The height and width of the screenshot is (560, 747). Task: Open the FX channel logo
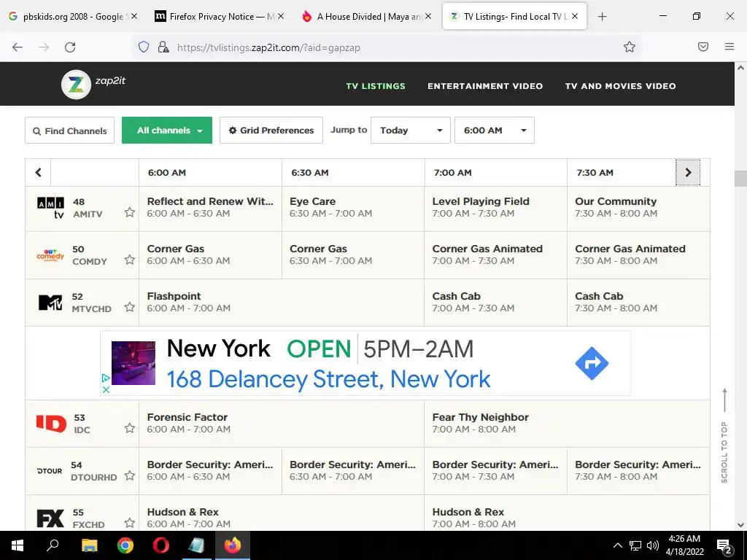50,518
